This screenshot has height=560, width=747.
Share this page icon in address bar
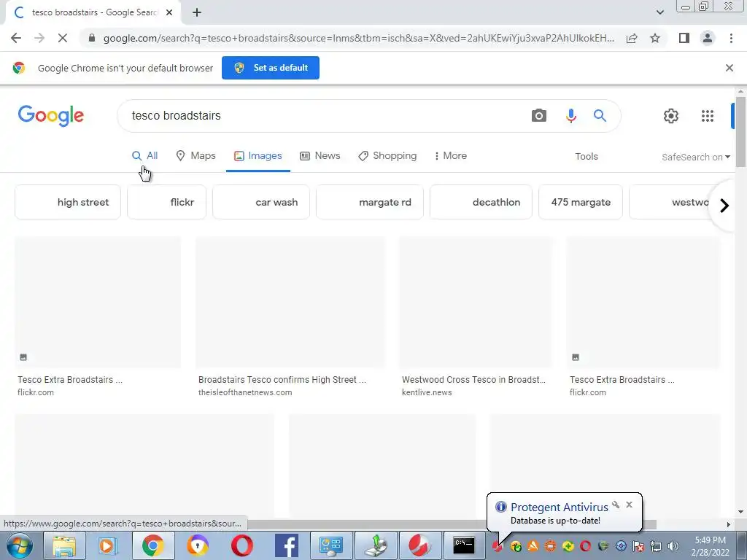(x=632, y=38)
